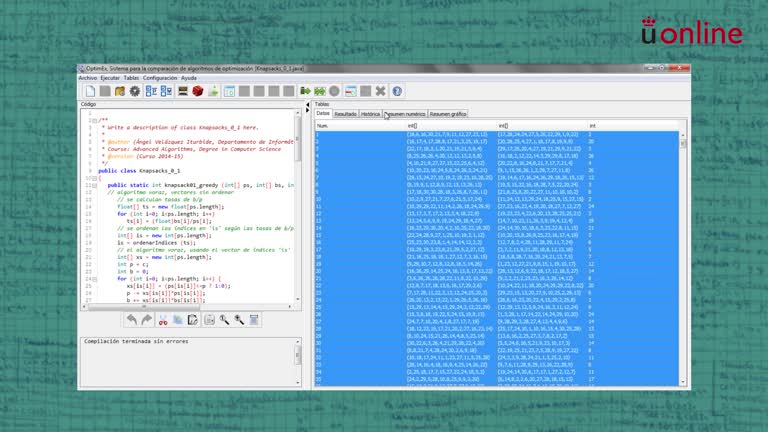Create a new file from toolbar
Viewport: 768px width, 432px height.
[x=90, y=91]
